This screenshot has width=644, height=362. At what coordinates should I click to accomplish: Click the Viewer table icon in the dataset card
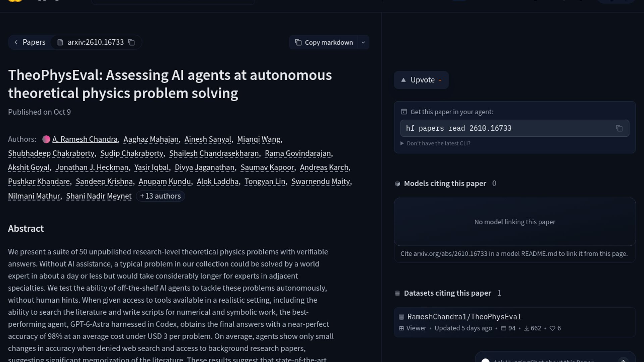[401, 328]
